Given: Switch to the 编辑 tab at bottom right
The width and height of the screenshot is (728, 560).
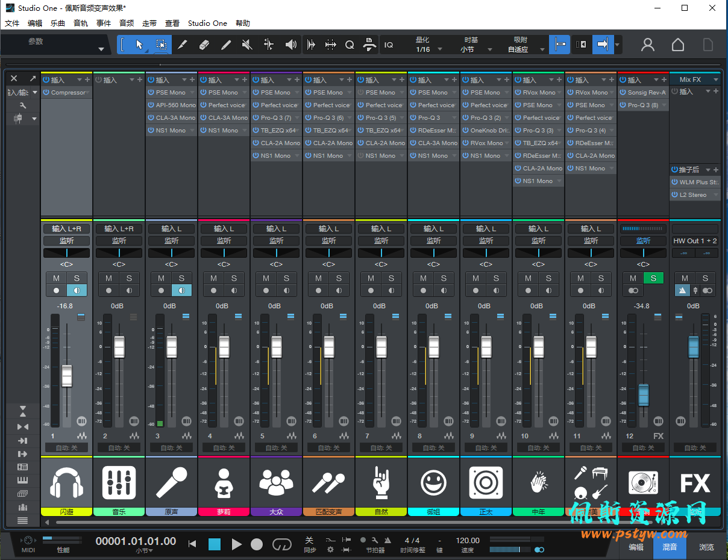Looking at the screenshot, I should pos(636,547).
